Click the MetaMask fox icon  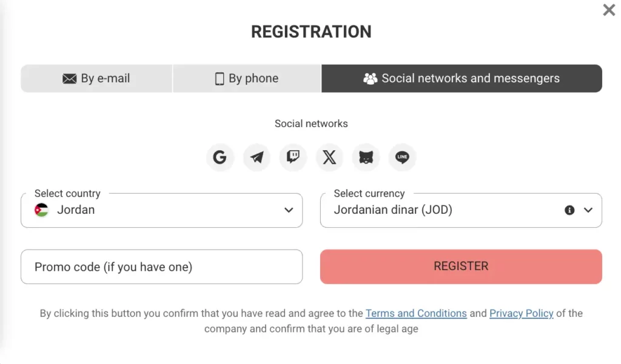(366, 157)
